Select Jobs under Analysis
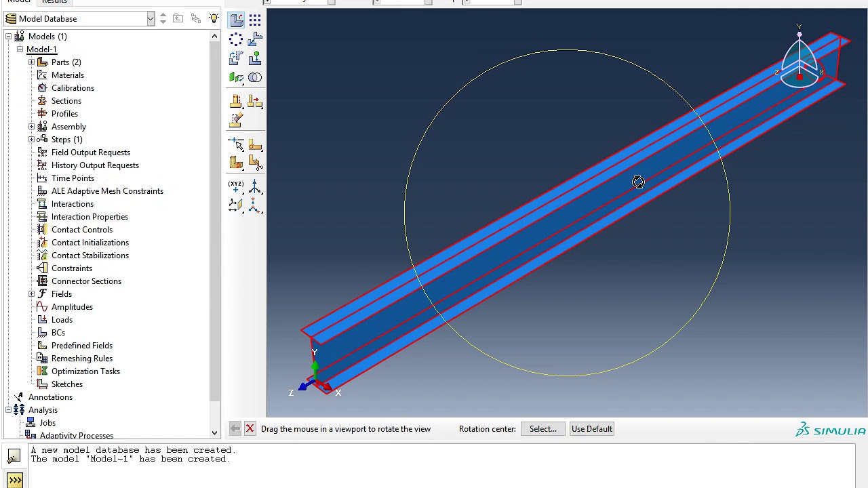 point(47,423)
